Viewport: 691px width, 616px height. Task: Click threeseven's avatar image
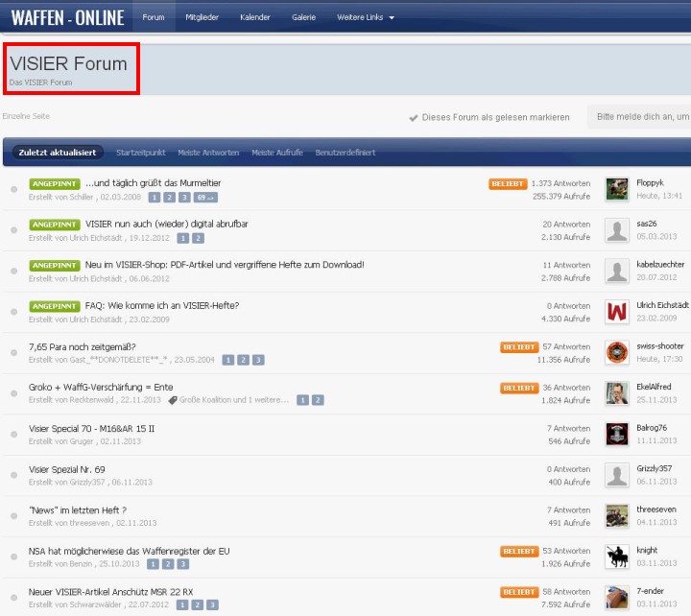617,515
